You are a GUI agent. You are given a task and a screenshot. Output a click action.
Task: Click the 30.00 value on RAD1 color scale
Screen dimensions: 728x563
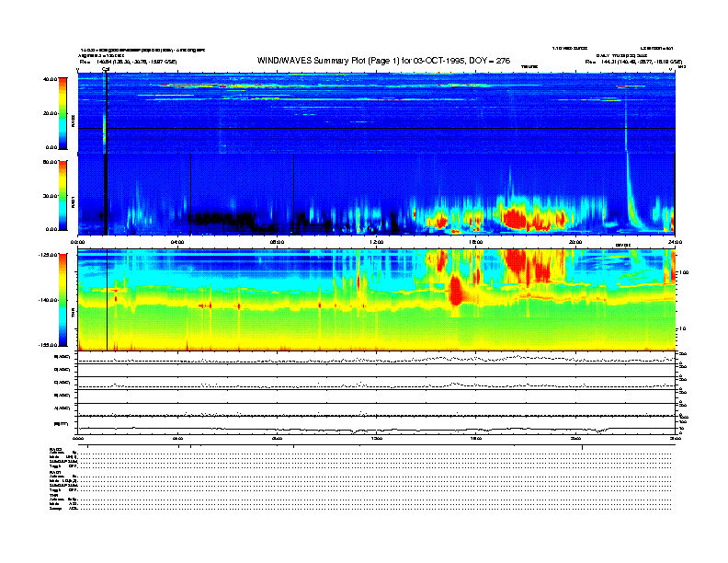point(50,196)
